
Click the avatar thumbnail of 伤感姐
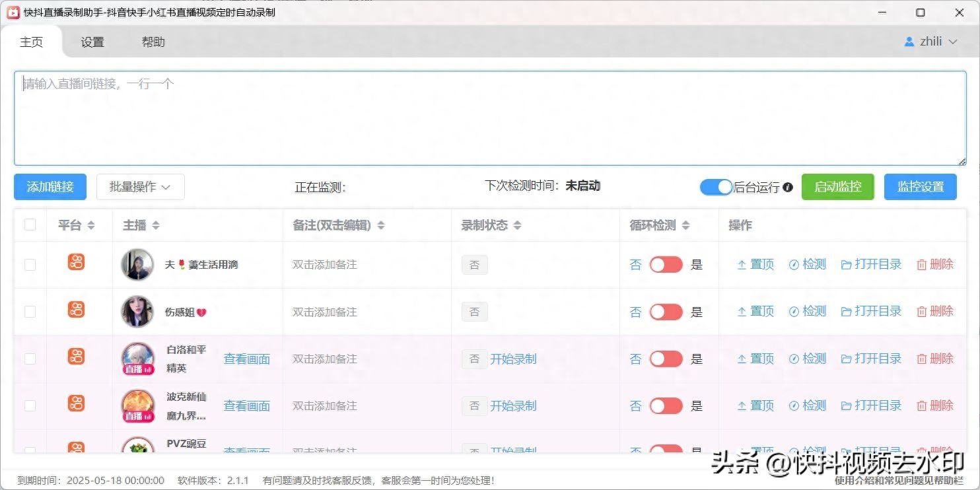(x=137, y=312)
